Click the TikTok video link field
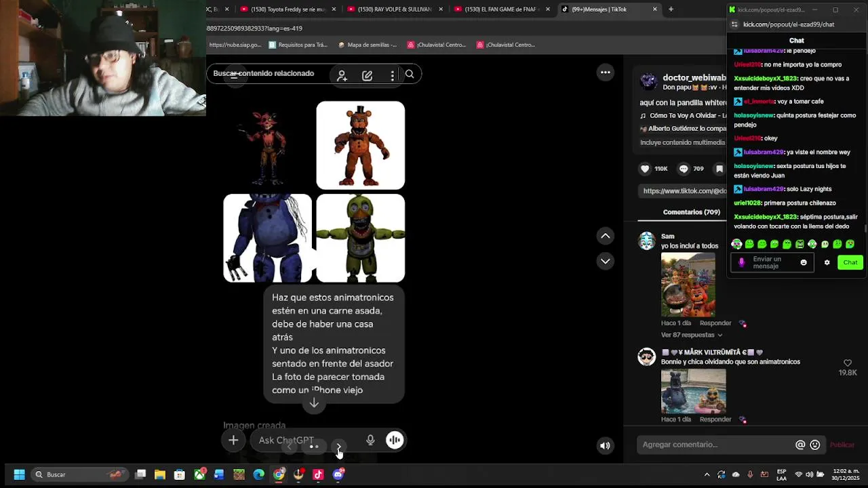The width and height of the screenshot is (868, 488). pos(684,191)
